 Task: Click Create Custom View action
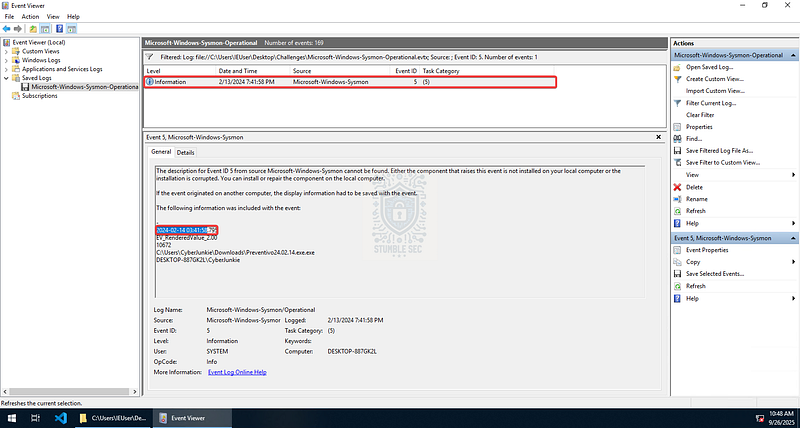[x=715, y=79]
